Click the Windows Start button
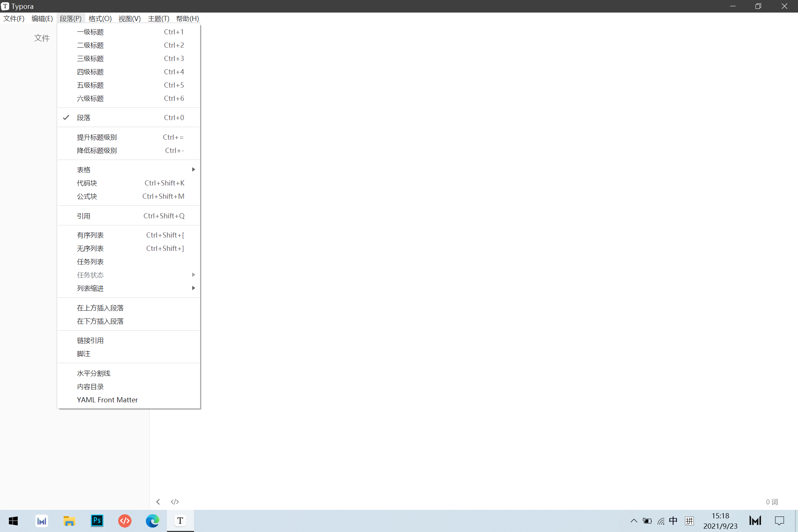 coord(13,521)
